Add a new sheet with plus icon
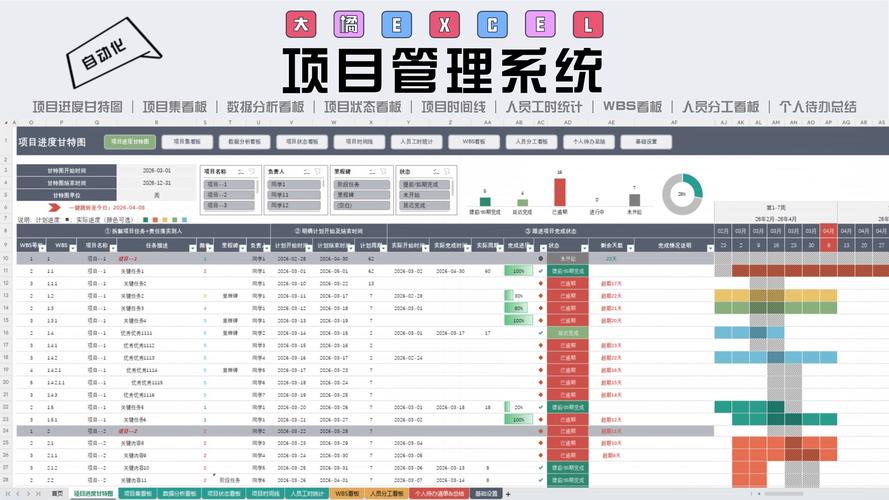 tap(508, 494)
